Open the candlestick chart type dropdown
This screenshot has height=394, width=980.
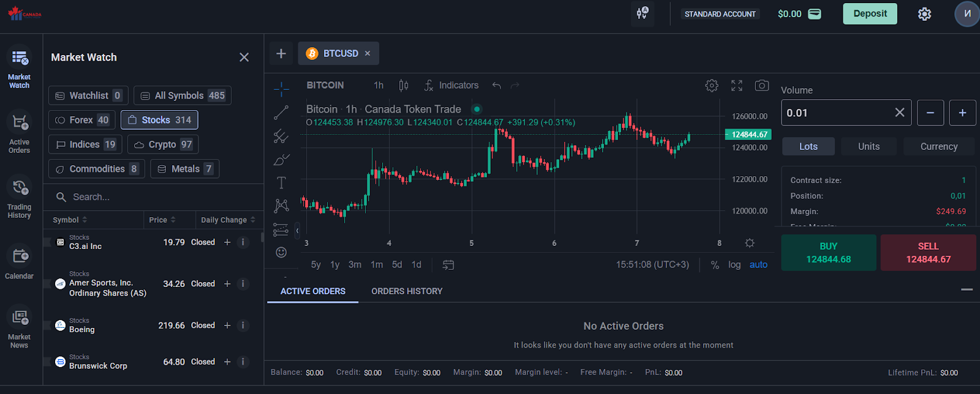pos(404,86)
